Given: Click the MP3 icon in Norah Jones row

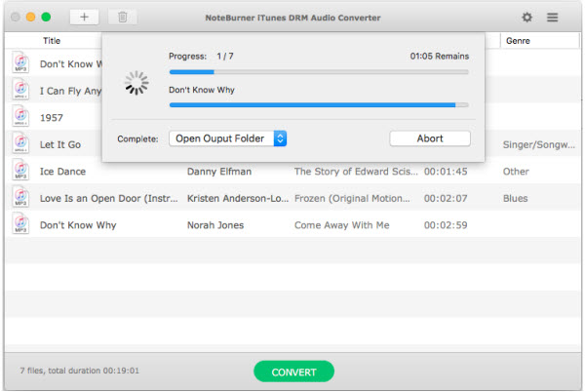Looking at the screenshot, I should click(x=20, y=223).
